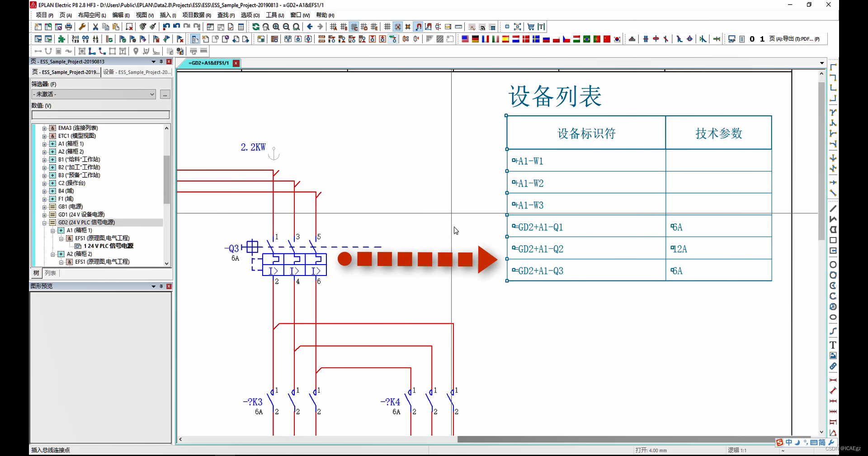Viewport: 868px width, 456px height.
Task: Click the Print icon in toolbar
Action: 68,27
